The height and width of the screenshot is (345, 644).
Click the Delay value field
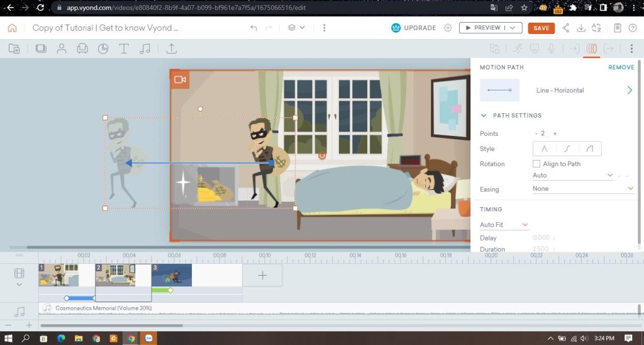pos(541,238)
